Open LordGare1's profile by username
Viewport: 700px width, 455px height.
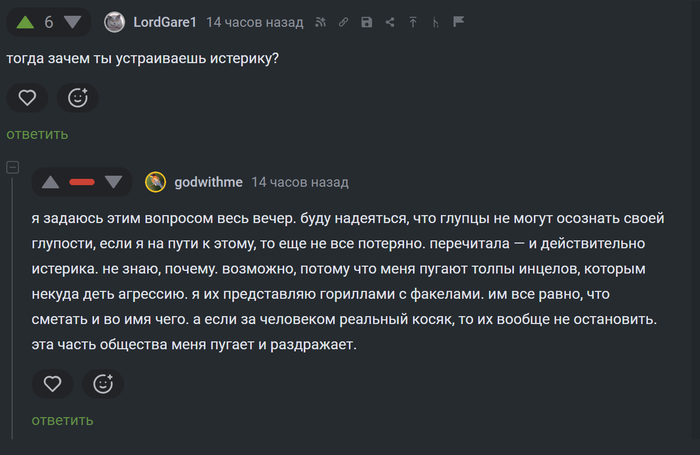pos(165,22)
